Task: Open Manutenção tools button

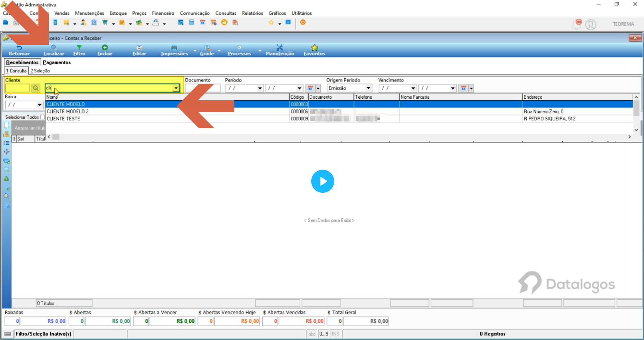Action: pos(280,50)
